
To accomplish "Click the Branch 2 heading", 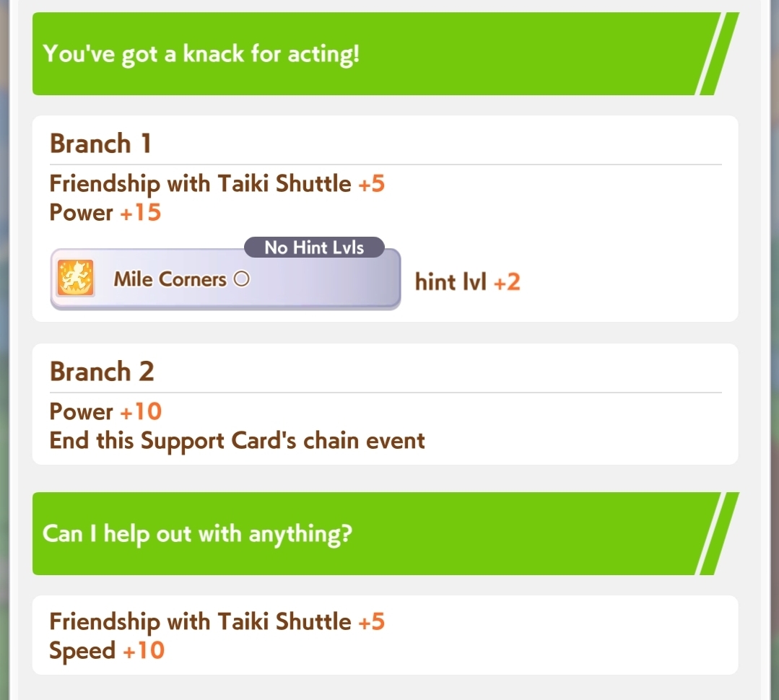I will pyautogui.click(x=102, y=372).
